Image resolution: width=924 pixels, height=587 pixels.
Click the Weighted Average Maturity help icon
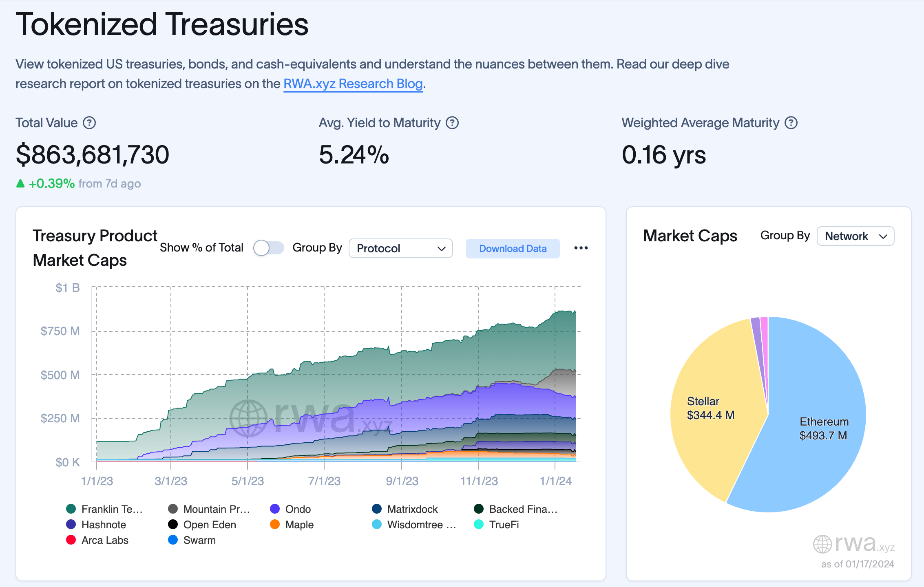click(x=791, y=123)
